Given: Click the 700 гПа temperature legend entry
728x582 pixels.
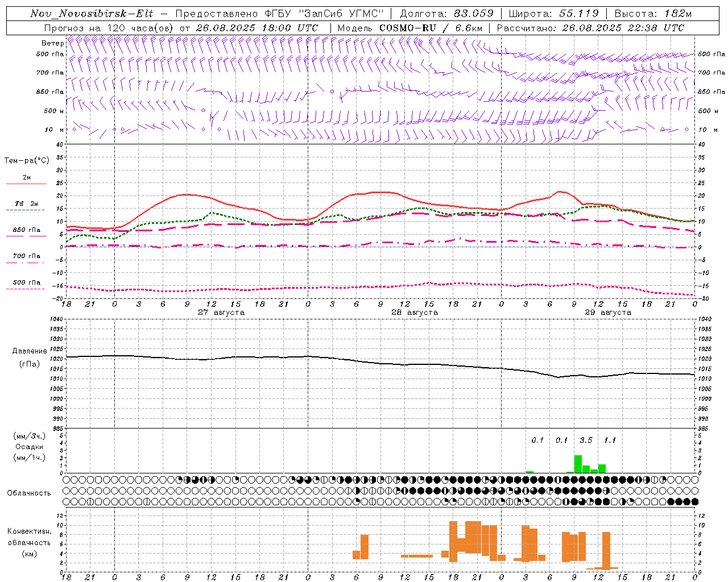Looking at the screenshot, I should [x=26, y=256].
